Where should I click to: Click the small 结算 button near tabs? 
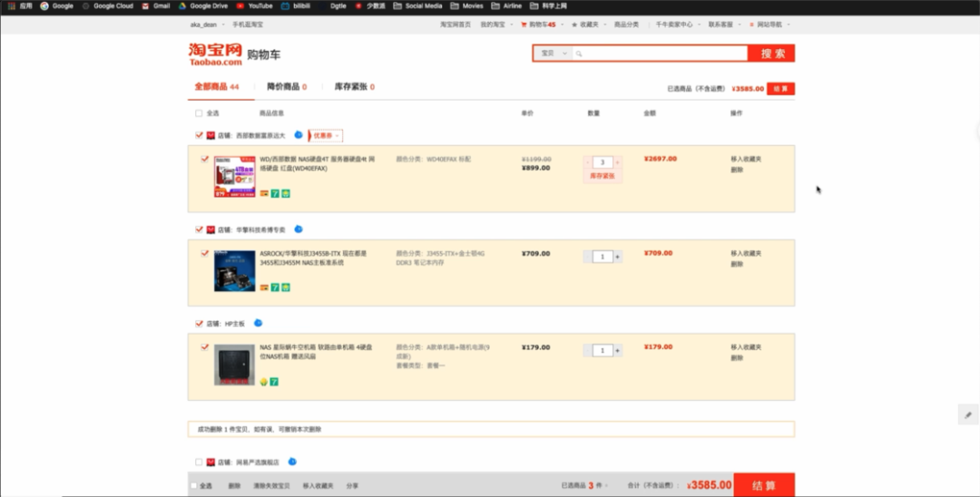[x=780, y=89]
